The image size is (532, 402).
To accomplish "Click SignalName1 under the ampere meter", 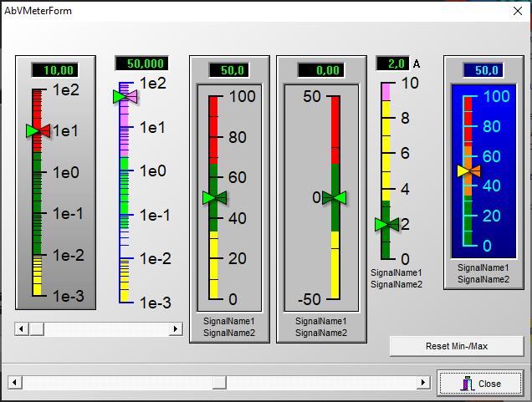I will [x=396, y=272].
